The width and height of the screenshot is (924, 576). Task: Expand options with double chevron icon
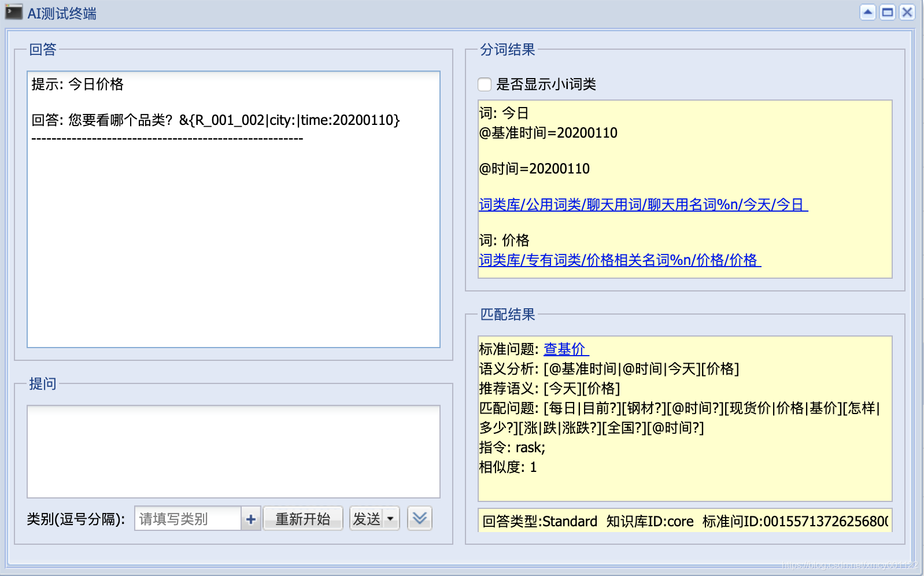(x=420, y=518)
